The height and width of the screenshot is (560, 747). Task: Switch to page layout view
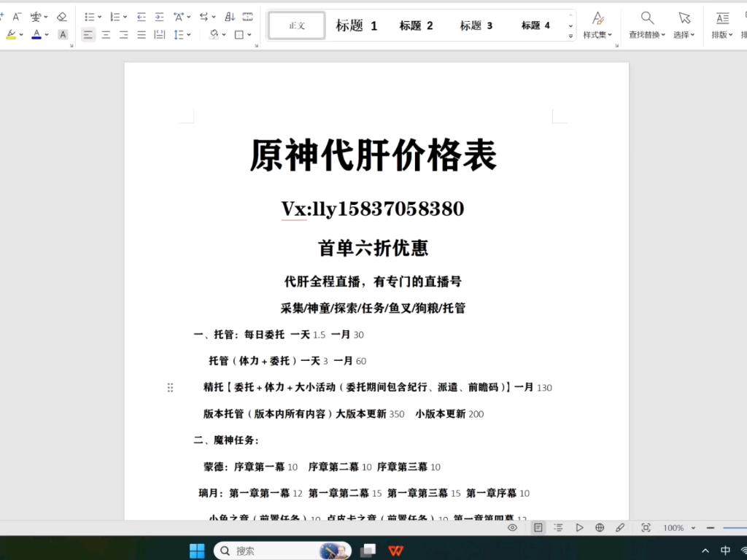coord(538,528)
